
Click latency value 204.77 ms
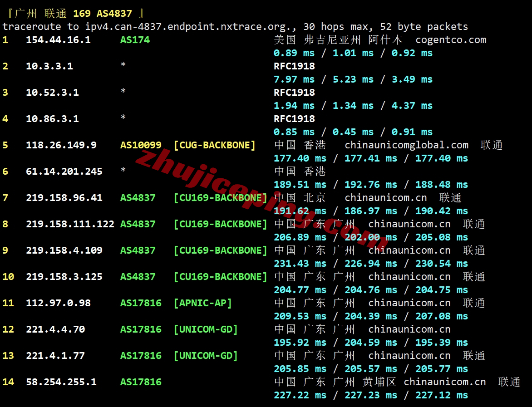pyautogui.click(x=300, y=290)
